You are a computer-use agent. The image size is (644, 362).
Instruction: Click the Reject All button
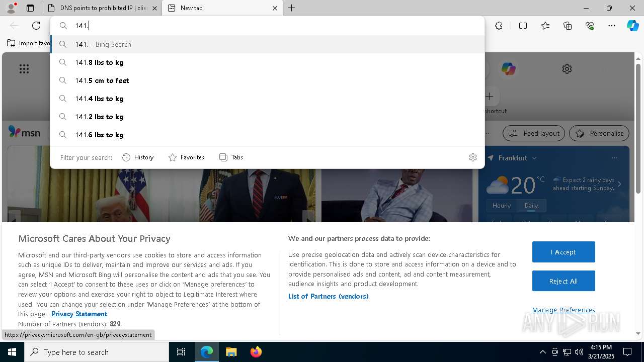point(563,281)
